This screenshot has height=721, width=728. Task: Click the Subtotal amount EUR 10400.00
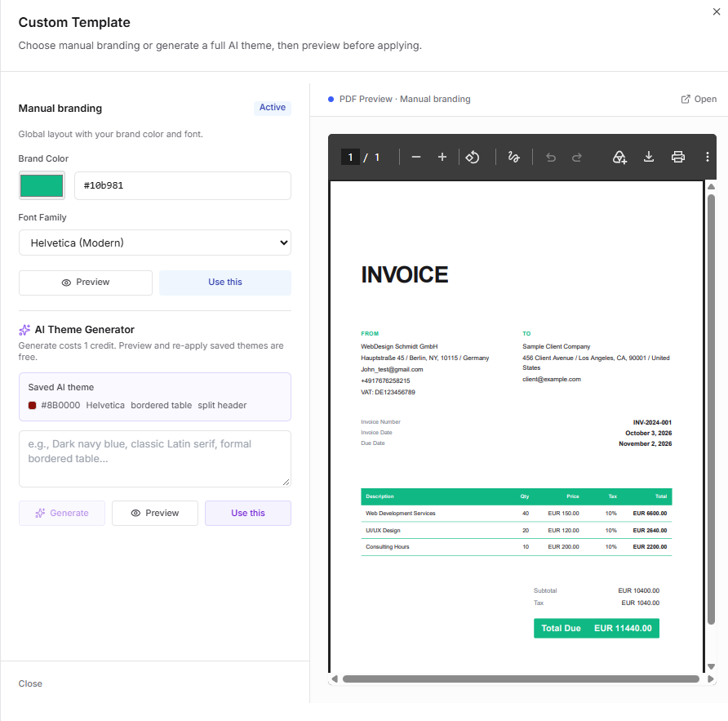click(x=638, y=591)
